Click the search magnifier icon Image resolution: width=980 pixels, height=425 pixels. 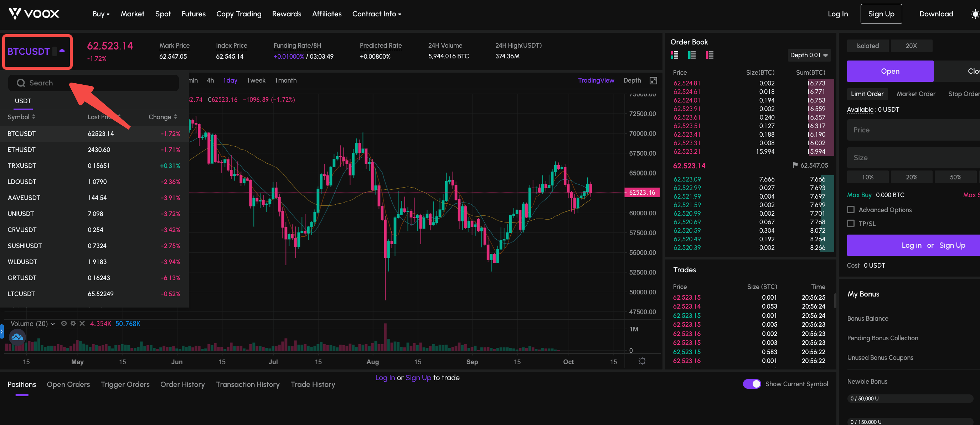(x=21, y=83)
